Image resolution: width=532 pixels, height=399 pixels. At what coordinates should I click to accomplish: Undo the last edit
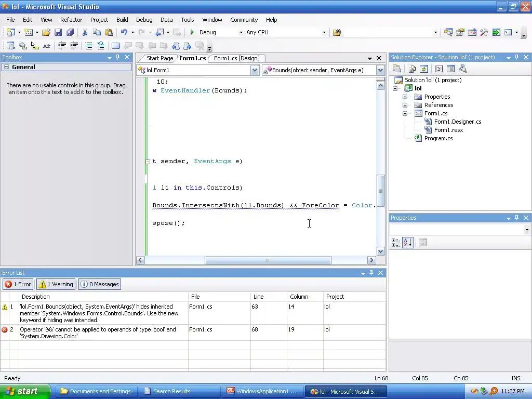point(124,32)
